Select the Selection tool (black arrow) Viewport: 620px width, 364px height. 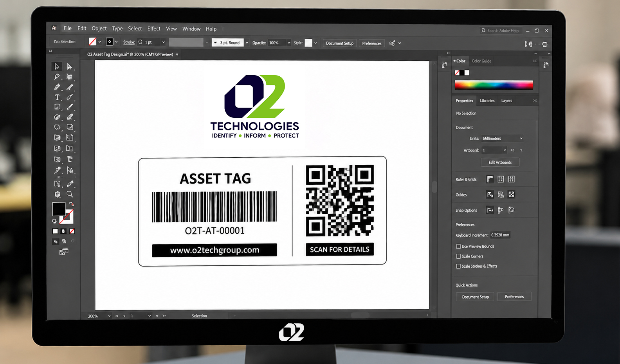tap(57, 67)
